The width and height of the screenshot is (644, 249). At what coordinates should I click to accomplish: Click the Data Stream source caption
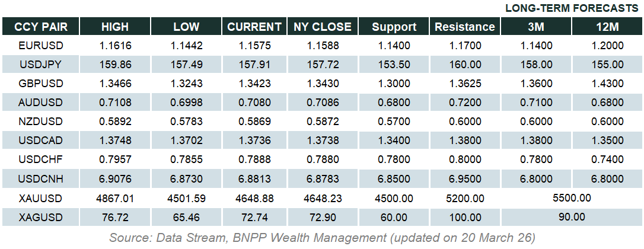(x=322, y=238)
